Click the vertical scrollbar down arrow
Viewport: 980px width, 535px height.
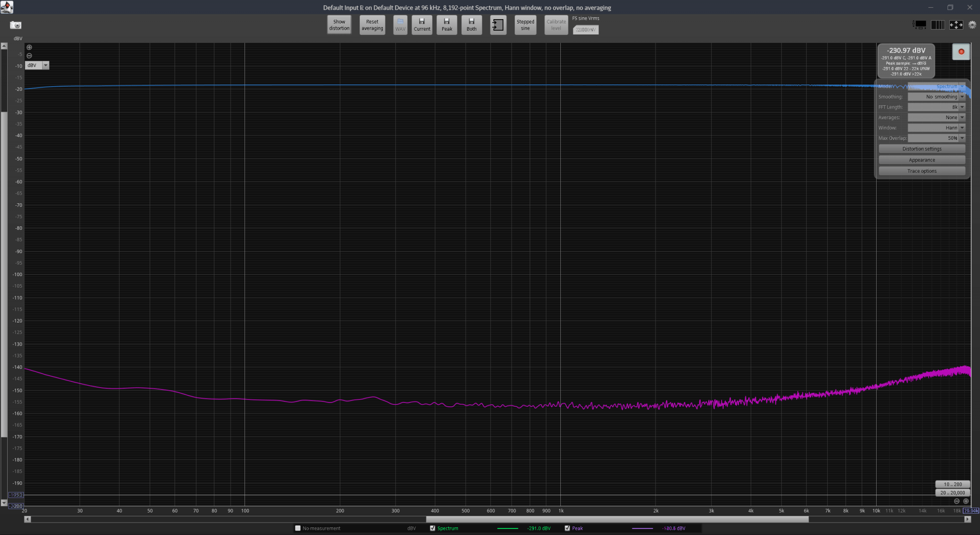tap(4, 503)
